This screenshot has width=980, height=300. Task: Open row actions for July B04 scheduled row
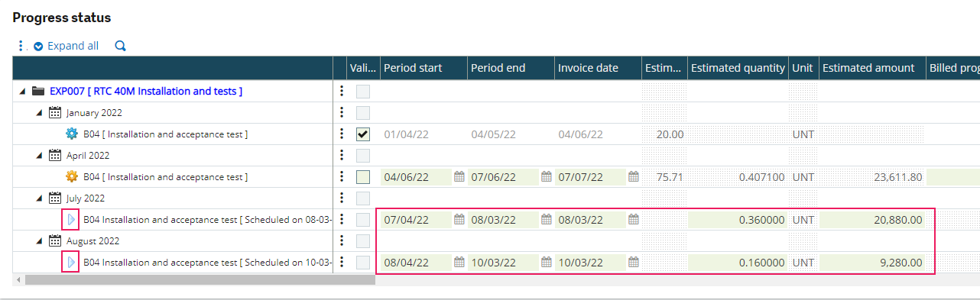click(341, 219)
